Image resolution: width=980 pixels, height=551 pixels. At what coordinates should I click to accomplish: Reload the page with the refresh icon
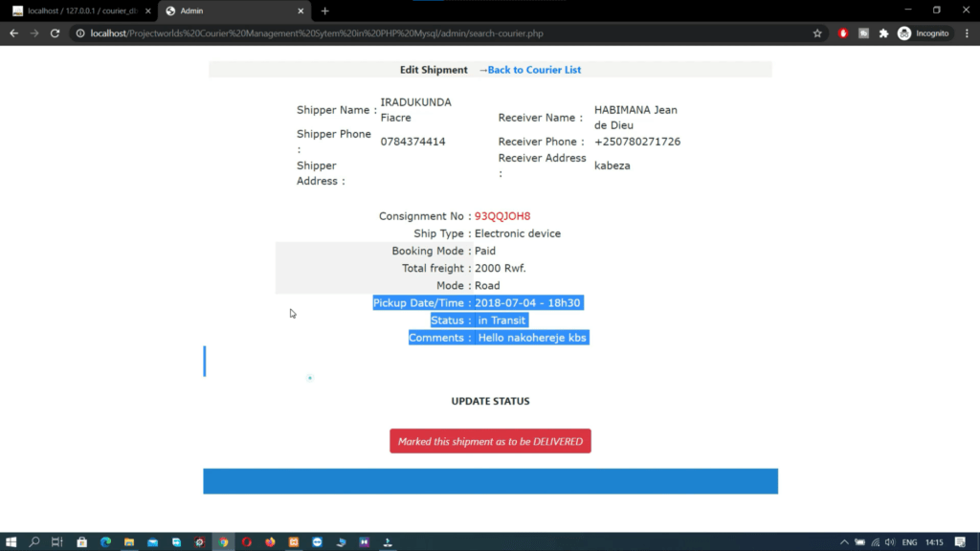point(55,33)
